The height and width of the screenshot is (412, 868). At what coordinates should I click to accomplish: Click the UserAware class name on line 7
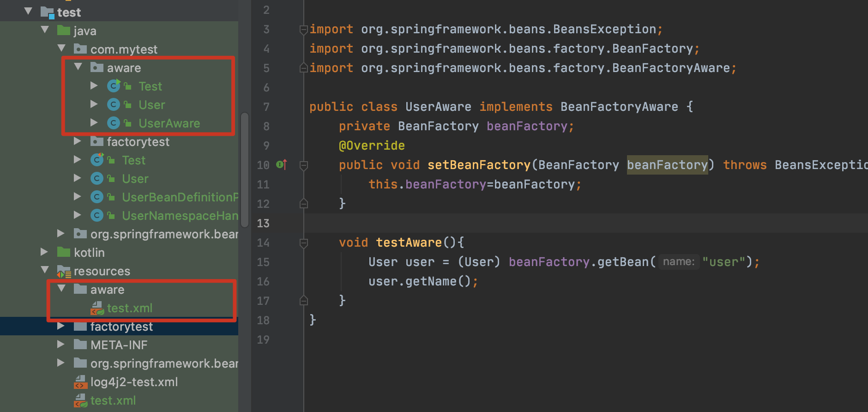[438, 107]
